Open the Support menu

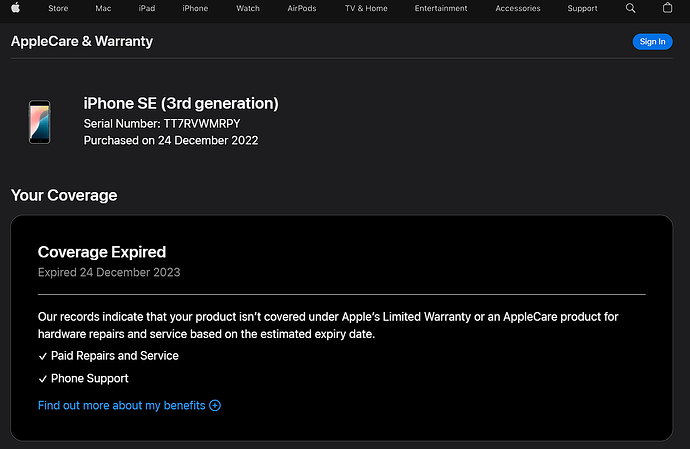(x=583, y=8)
